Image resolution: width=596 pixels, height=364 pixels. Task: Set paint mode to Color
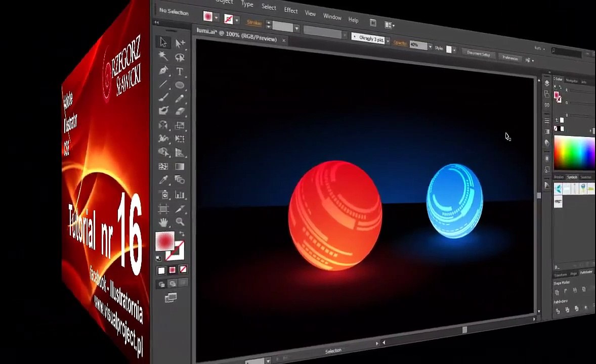pos(161,270)
